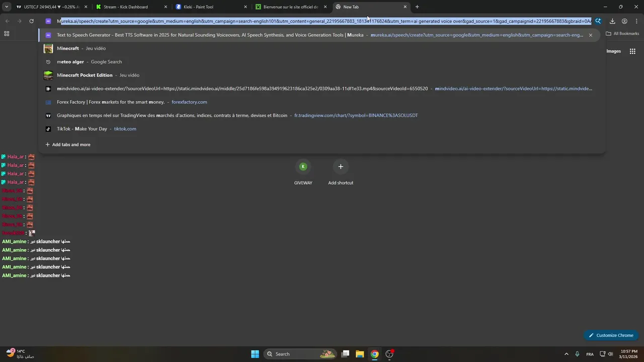644x362 pixels.
Task: Switch the FRA input language indicator
Action: coord(590,354)
